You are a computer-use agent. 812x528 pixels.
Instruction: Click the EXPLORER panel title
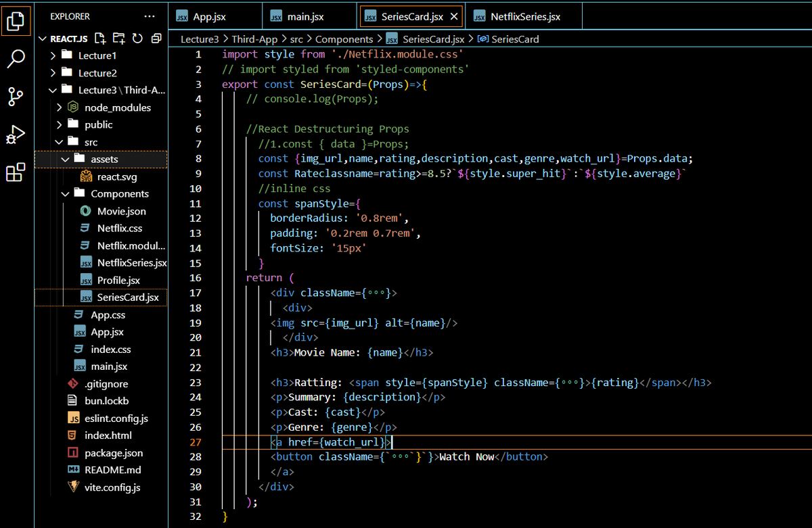pyautogui.click(x=70, y=16)
